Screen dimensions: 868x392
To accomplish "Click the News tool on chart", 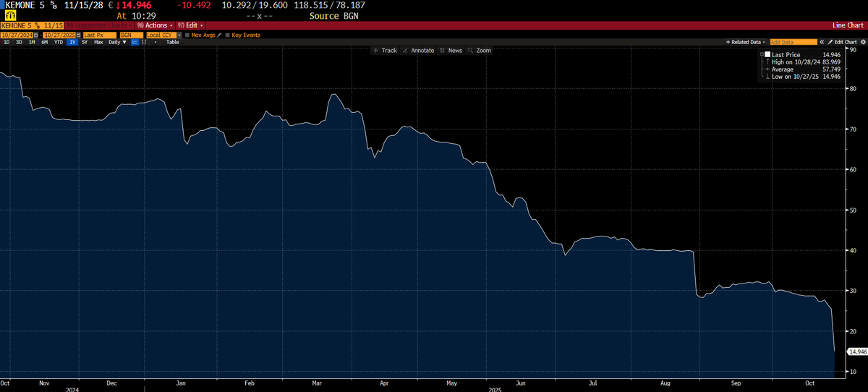I will pos(451,51).
